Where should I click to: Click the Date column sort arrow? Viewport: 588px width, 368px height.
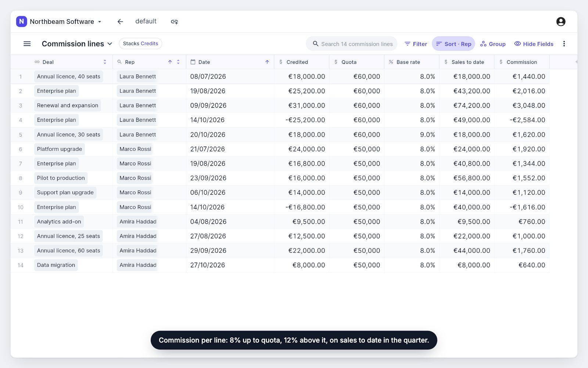pyautogui.click(x=267, y=62)
